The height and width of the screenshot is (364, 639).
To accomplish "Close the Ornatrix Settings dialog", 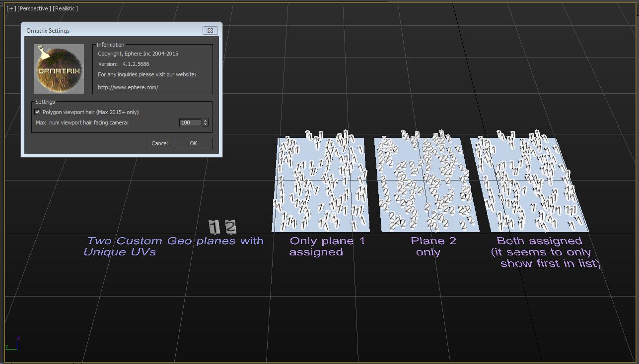I will point(210,31).
